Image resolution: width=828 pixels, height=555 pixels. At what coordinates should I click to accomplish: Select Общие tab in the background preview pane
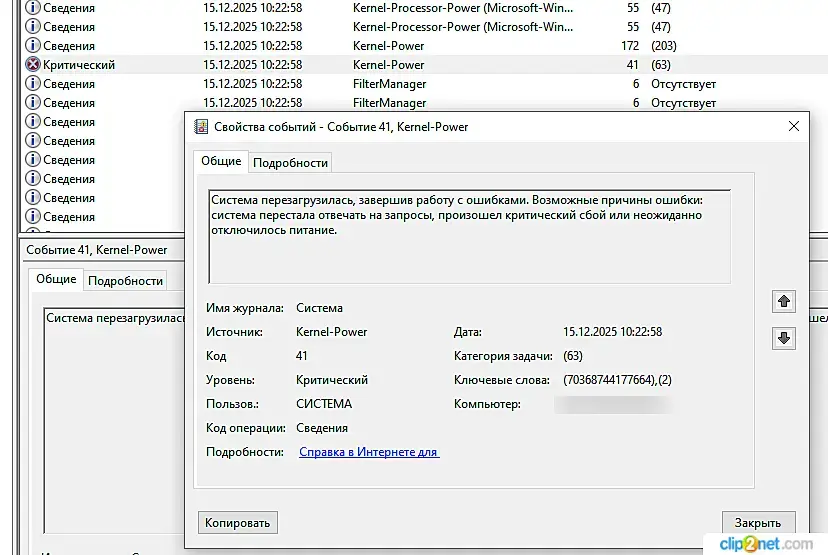pyautogui.click(x=56, y=279)
